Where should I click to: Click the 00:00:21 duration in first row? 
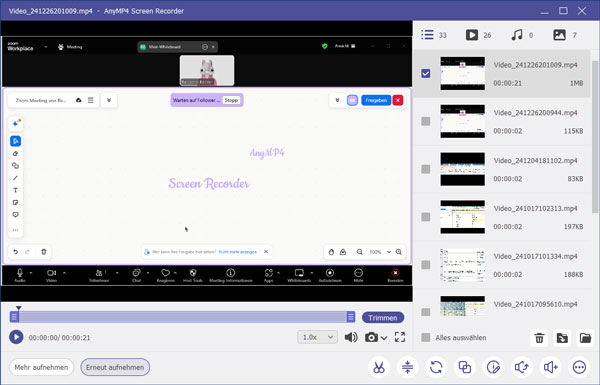(x=507, y=83)
